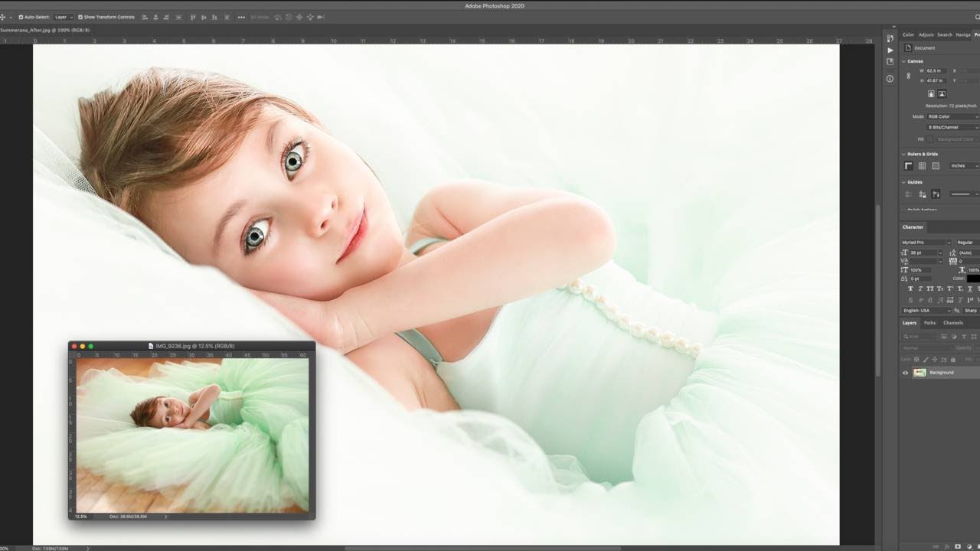
Task: Open the Info panel icon
Action: click(890, 78)
